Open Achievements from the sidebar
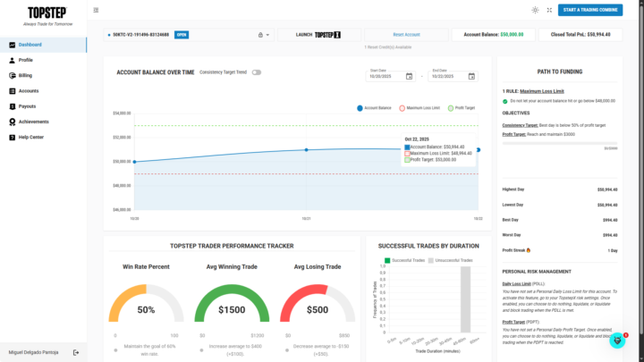The image size is (644, 362). (x=34, y=121)
